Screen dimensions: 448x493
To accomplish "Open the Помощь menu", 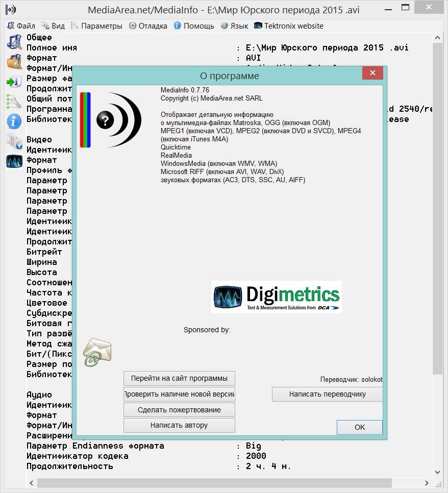I will point(194,26).
